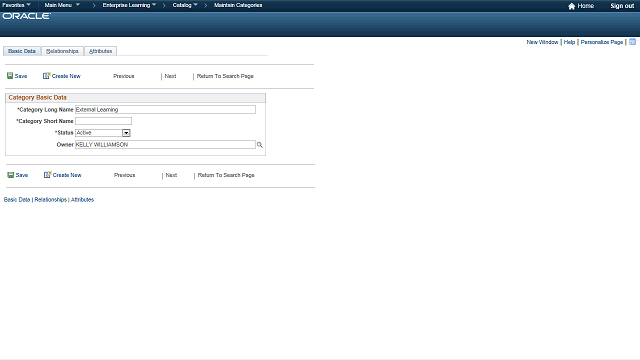Click bottom Return To Search Page
The height and width of the screenshot is (360, 640).
tap(226, 175)
